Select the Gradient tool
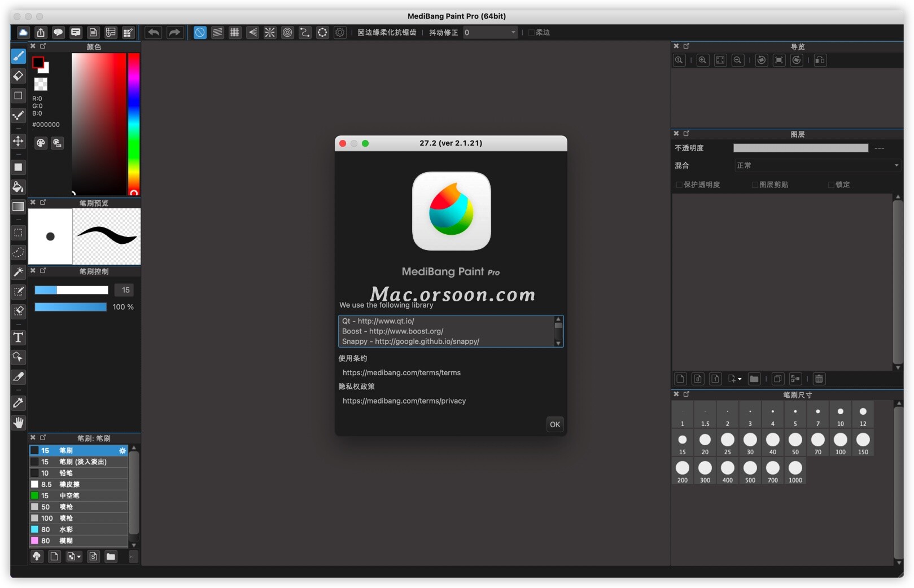The height and width of the screenshot is (588, 914). click(18, 207)
